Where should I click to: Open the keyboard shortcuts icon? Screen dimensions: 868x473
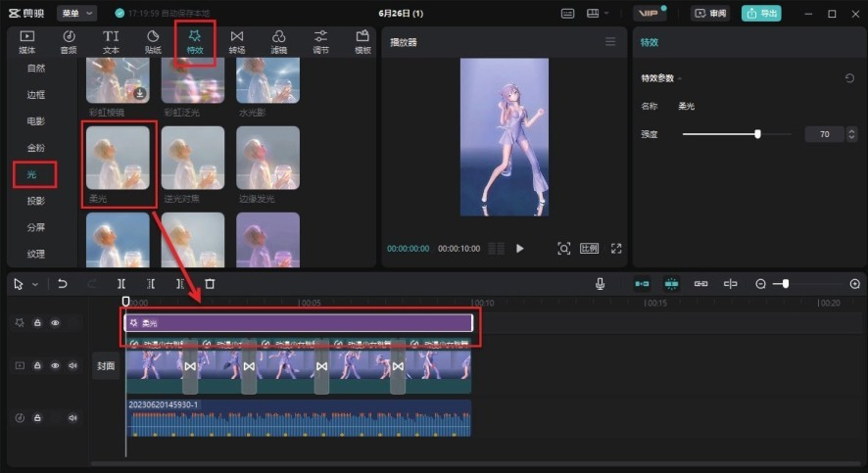567,14
